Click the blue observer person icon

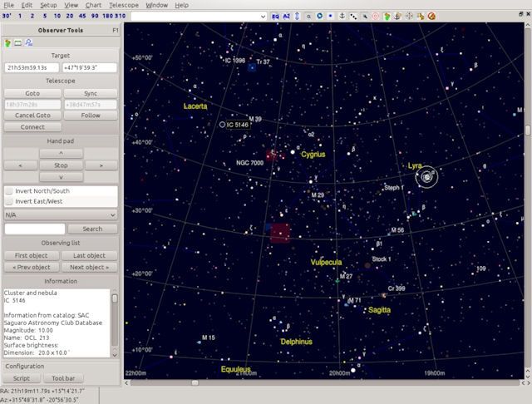click(29, 42)
